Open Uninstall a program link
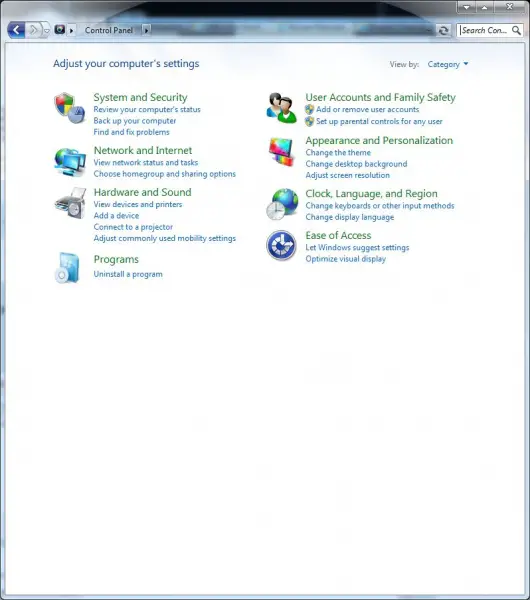 coord(128,274)
